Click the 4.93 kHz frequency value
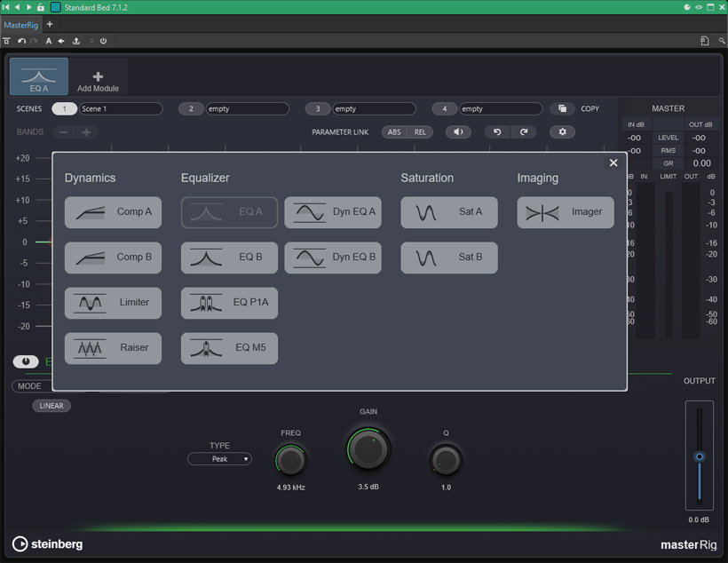The image size is (728, 563). tap(290, 488)
